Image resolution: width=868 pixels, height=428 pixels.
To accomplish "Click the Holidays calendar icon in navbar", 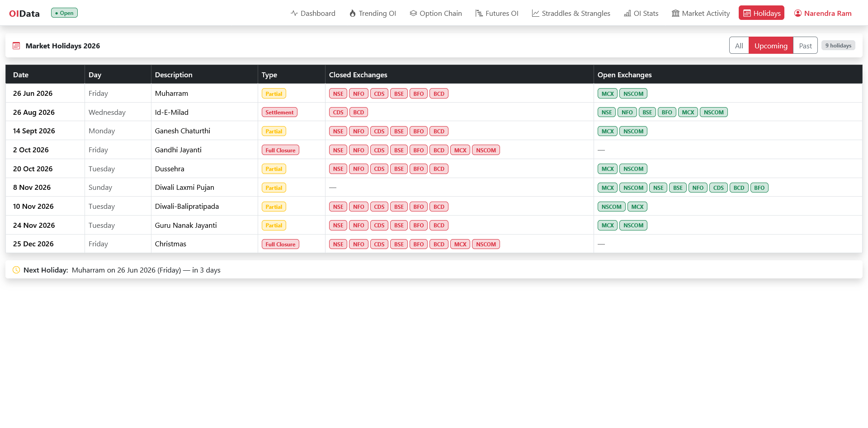I will pos(747,13).
